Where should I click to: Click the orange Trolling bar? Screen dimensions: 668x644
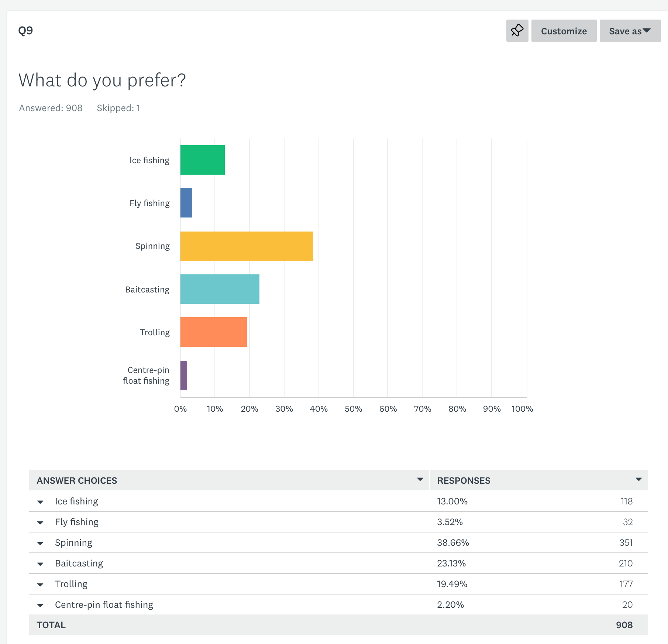click(x=214, y=332)
